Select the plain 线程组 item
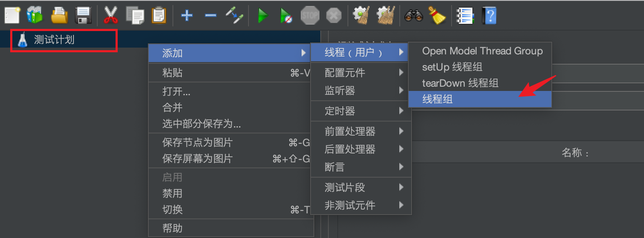This screenshot has height=238, width=644. (480, 99)
